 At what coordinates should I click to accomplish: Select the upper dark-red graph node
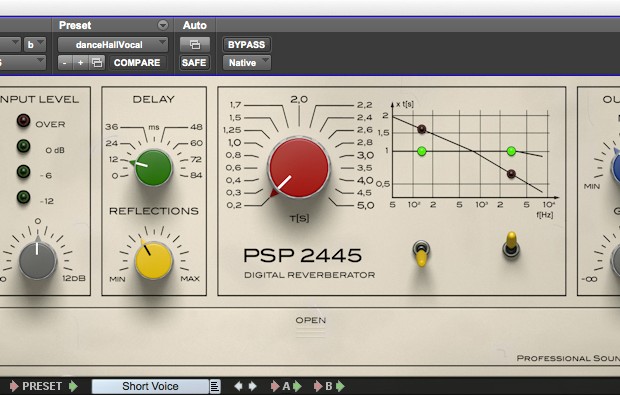click(422, 129)
